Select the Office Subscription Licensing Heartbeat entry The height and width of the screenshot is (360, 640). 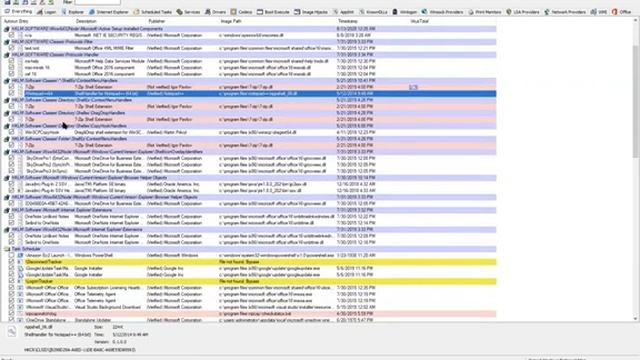(x=250, y=288)
